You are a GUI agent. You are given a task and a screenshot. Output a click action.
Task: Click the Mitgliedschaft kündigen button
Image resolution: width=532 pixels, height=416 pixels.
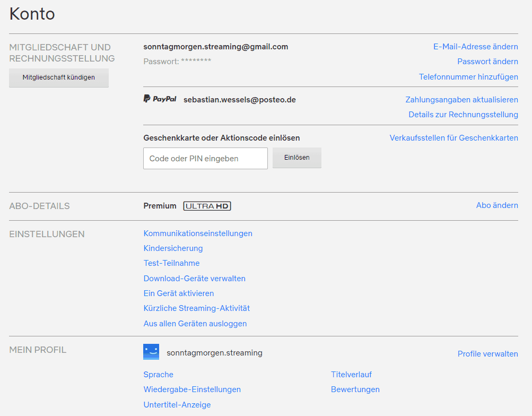(59, 77)
